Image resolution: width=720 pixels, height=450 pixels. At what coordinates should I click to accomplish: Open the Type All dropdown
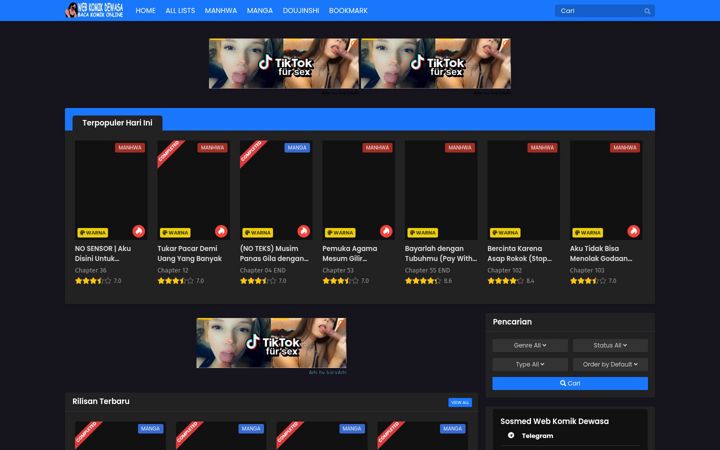[x=530, y=365]
